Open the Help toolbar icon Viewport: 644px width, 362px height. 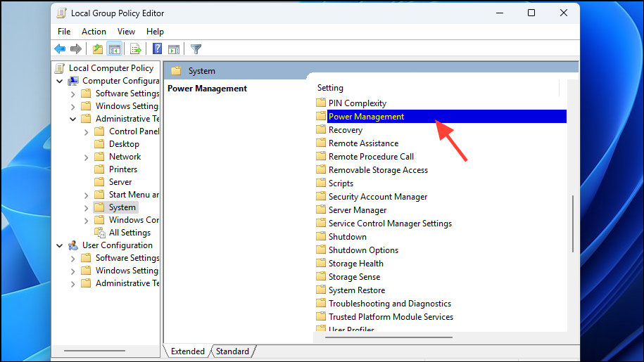coord(157,49)
